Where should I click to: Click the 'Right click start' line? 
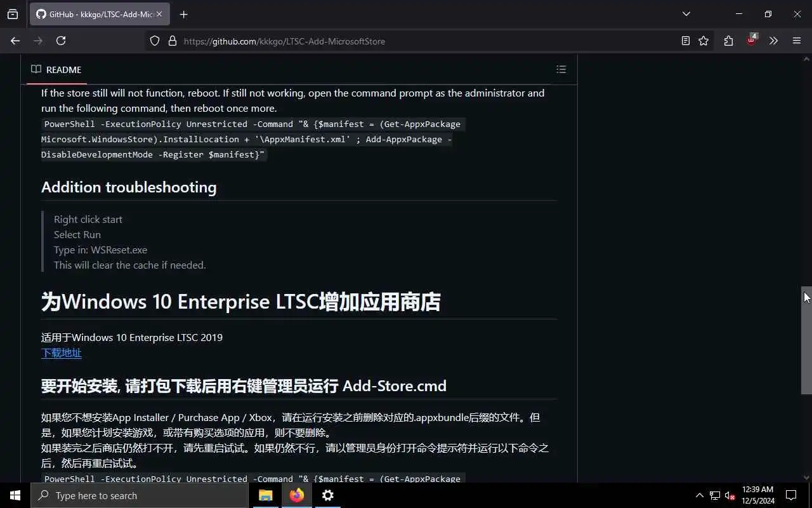click(x=88, y=220)
